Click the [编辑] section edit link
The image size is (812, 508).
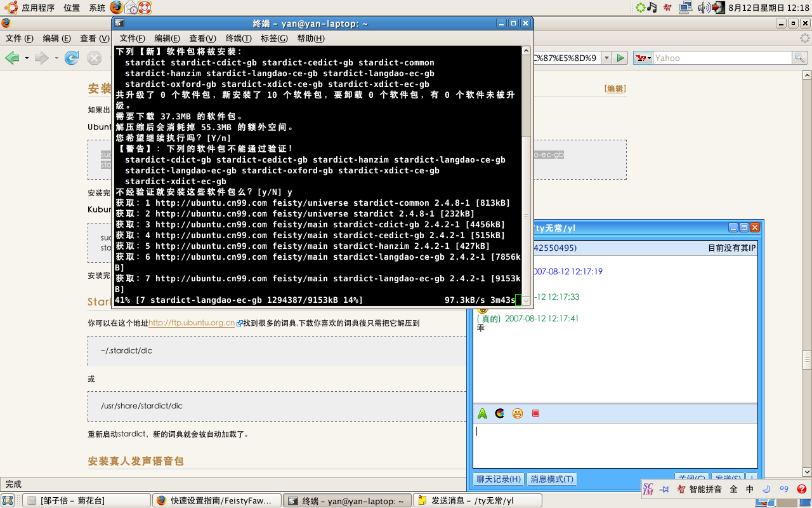615,89
